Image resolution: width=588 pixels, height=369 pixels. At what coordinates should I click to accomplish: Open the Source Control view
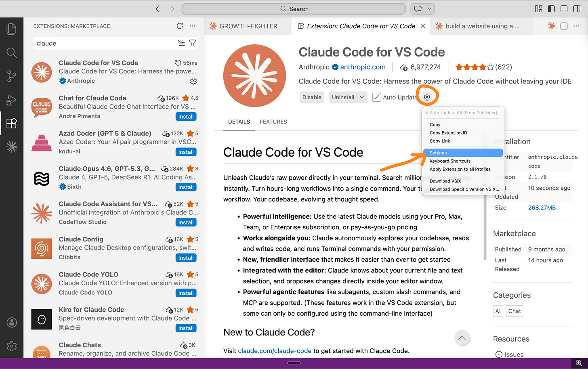[12, 76]
